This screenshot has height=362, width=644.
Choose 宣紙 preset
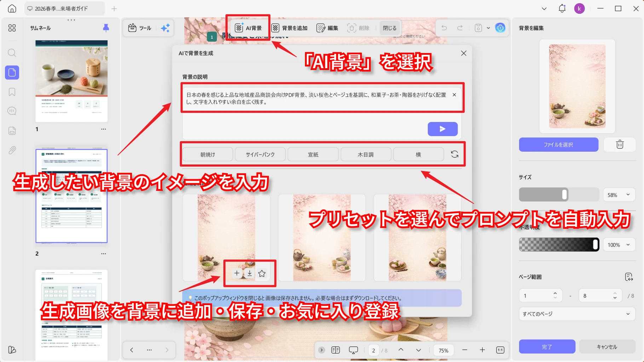tap(313, 154)
